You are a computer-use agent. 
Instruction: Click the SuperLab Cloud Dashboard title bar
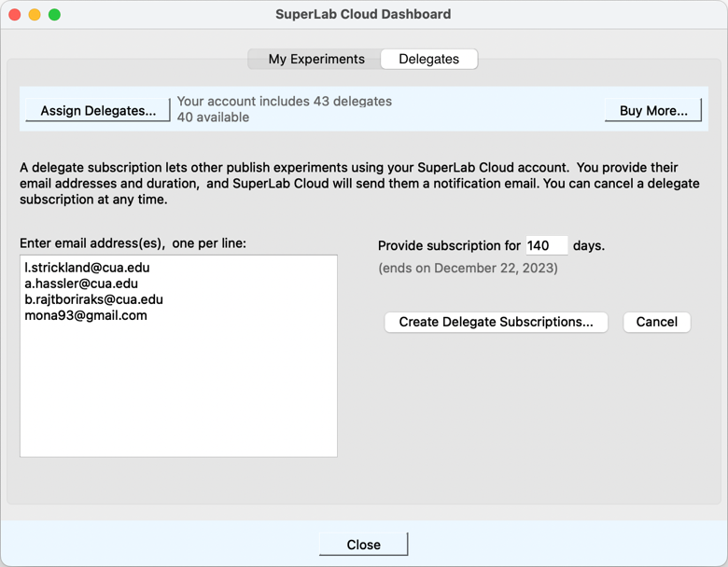point(363,15)
